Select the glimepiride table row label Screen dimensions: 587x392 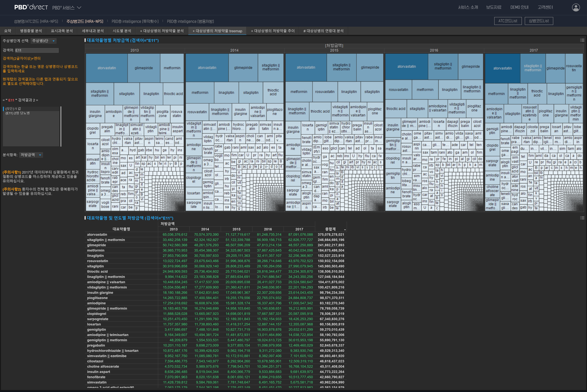point(96,245)
